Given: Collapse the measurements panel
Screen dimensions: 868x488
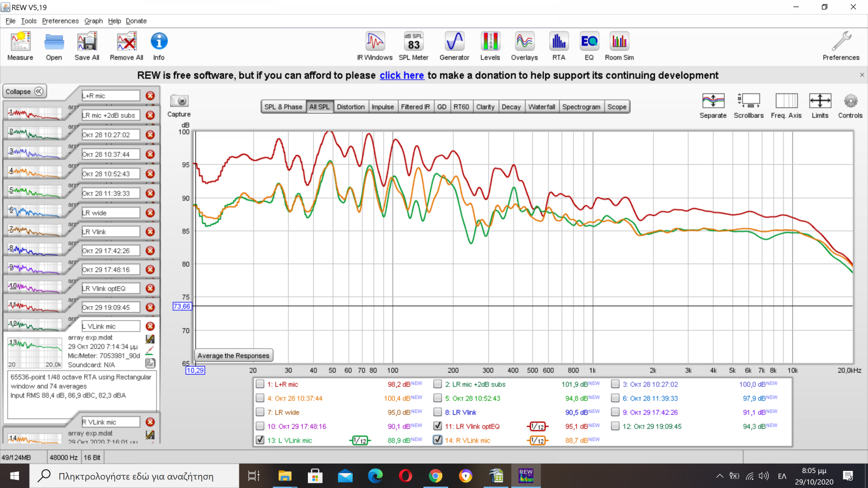Looking at the screenshot, I should 24,92.
